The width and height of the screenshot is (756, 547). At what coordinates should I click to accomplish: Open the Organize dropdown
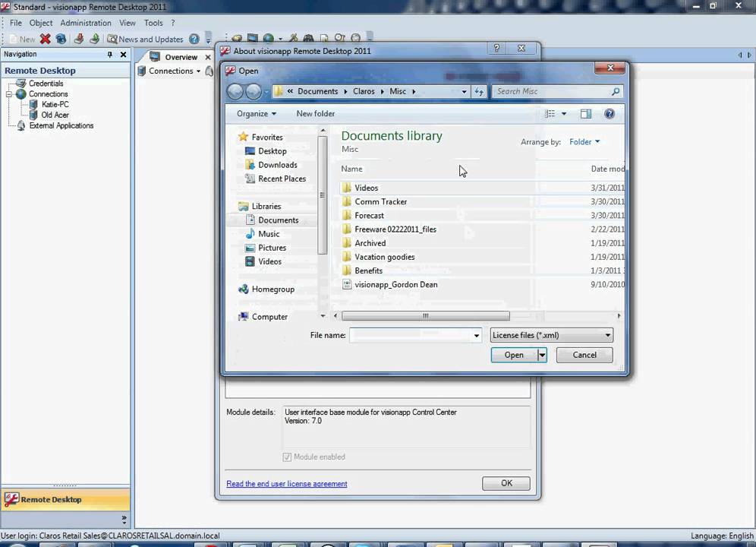click(256, 113)
